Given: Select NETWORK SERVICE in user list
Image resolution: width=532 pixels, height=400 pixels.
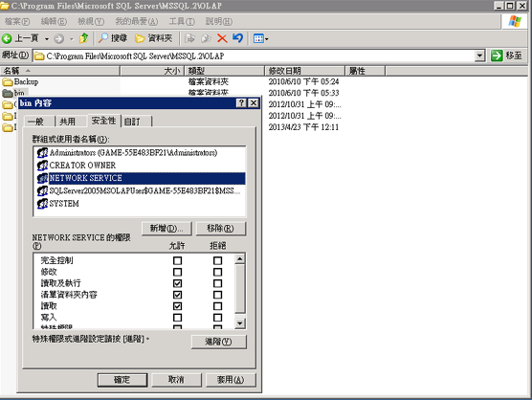Looking at the screenshot, I should tap(141, 178).
